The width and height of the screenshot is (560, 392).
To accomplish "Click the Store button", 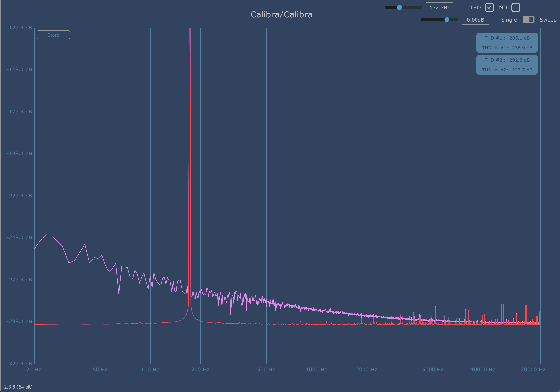I will tap(53, 35).
